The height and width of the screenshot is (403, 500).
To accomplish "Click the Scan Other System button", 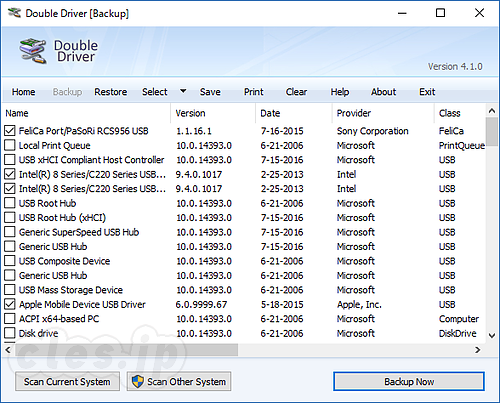I will click(x=179, y=381).
